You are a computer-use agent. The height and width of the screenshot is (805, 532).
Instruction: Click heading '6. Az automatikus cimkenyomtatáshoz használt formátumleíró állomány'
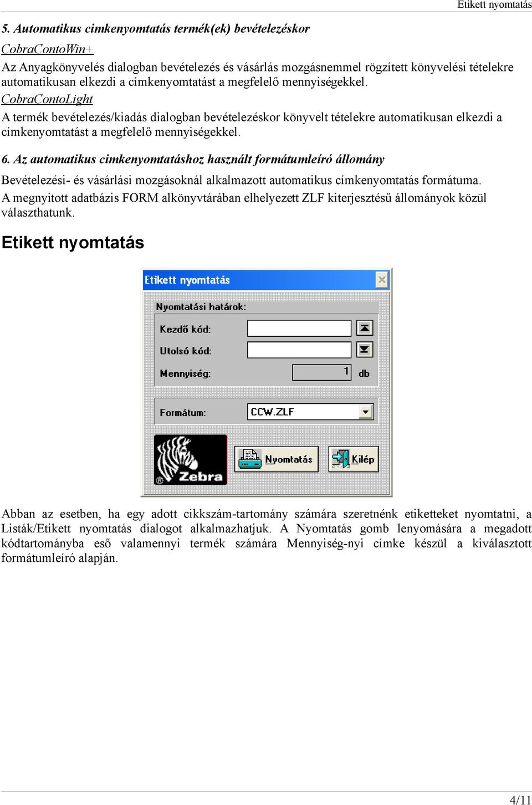click(x=193, y=160)
